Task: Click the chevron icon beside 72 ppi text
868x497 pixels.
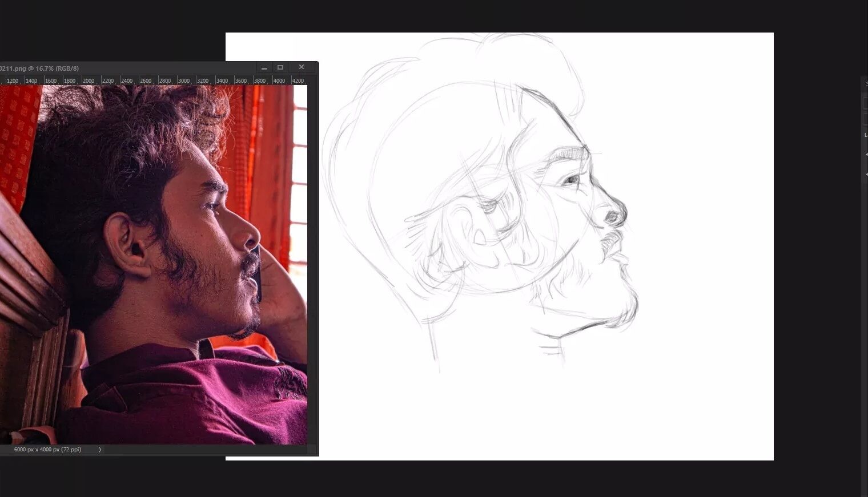Action: click(x=99, y=449)
